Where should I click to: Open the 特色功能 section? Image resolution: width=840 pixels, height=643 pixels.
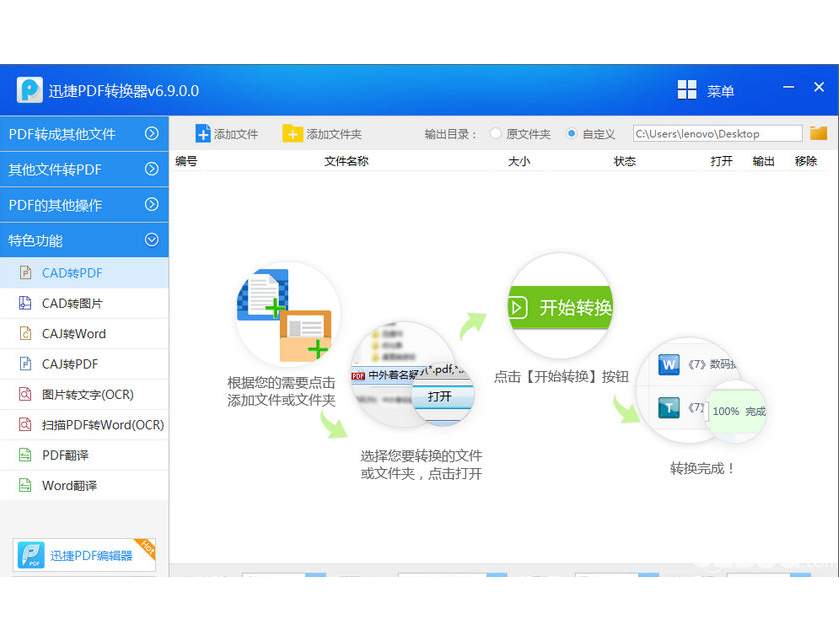coord(84,240)
